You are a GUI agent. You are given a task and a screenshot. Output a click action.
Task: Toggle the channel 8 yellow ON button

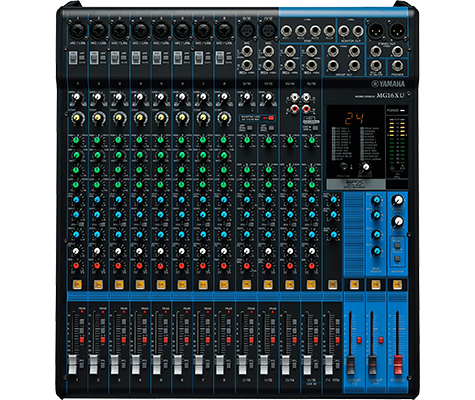point(224,284)
